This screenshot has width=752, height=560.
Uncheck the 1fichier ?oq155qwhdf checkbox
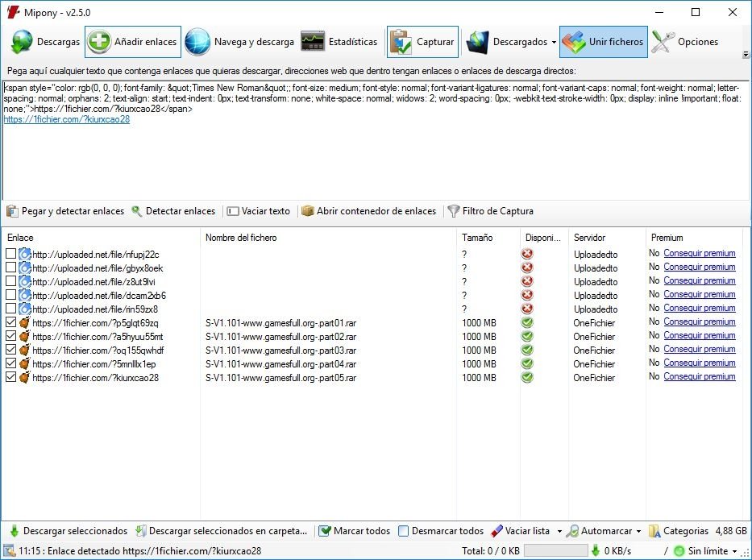coord(10,350)
